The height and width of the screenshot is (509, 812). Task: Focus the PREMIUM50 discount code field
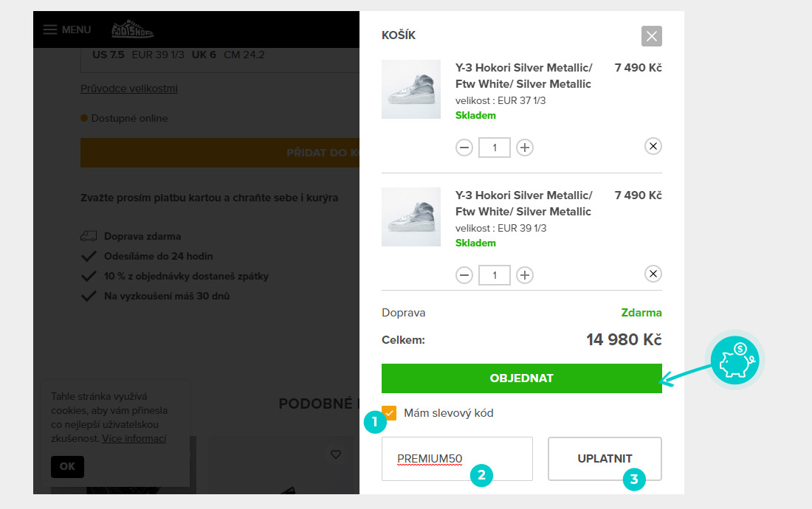pyautogui.click(x=457, y=459)
